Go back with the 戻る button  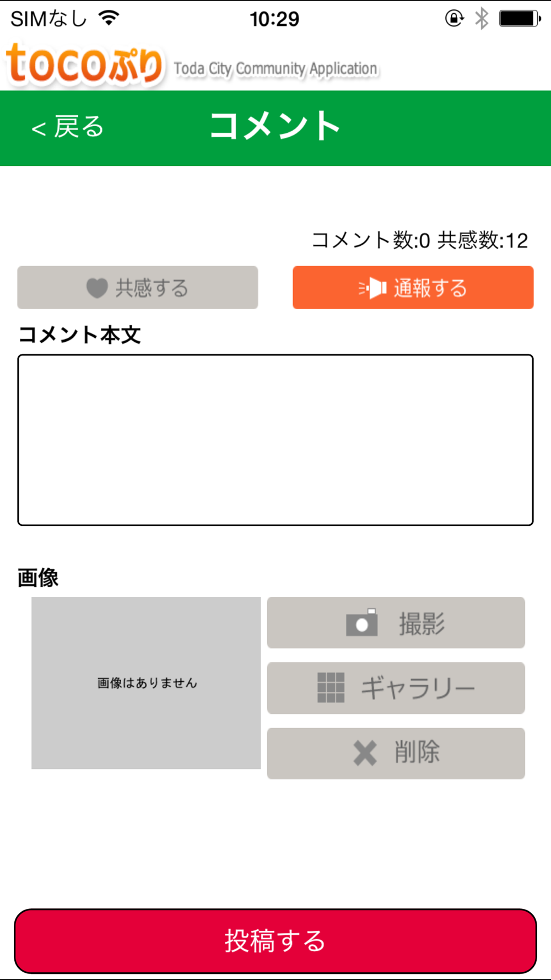coord(67,127)
